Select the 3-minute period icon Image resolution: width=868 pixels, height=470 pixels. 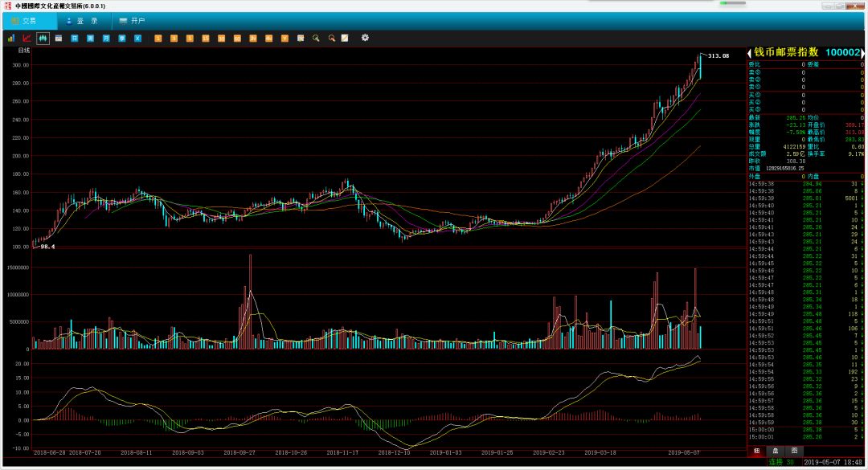[174, 39]
